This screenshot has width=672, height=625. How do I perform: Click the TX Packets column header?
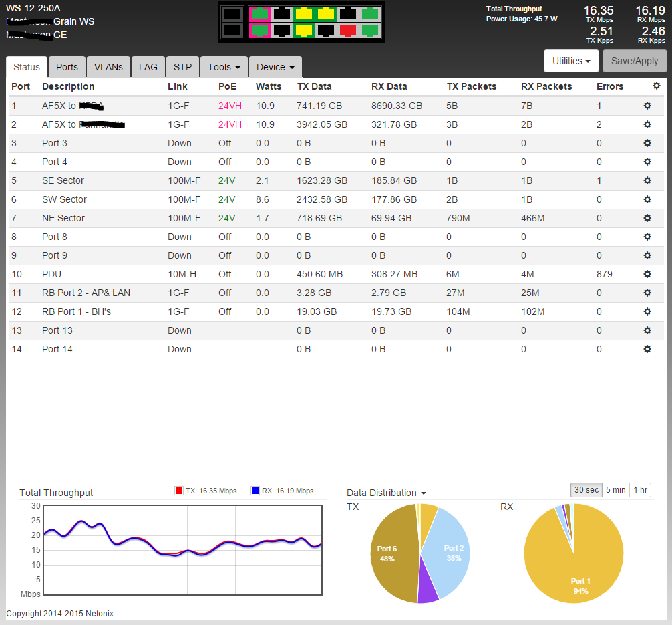(472, 86)
